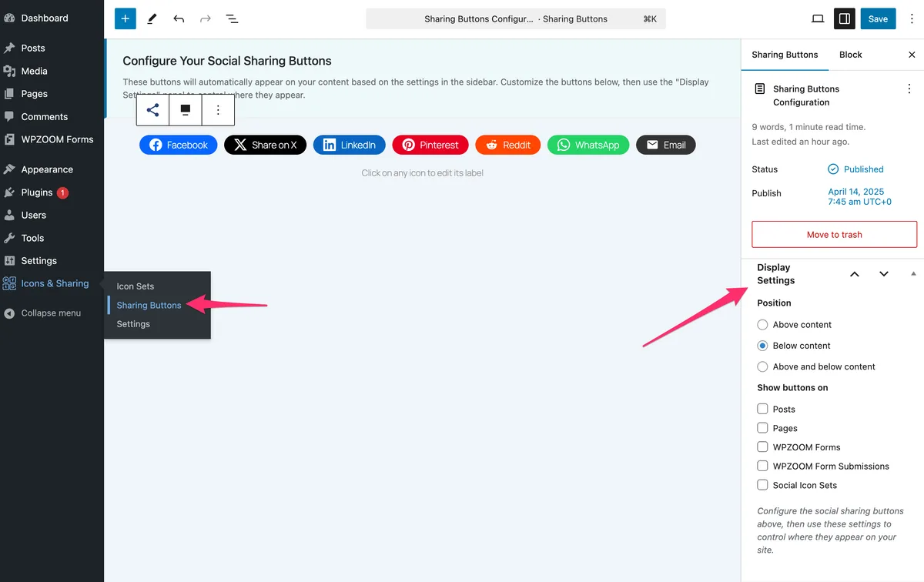Check the Pages checkbox
Screen dimensions: 924x582
point(762,428)
